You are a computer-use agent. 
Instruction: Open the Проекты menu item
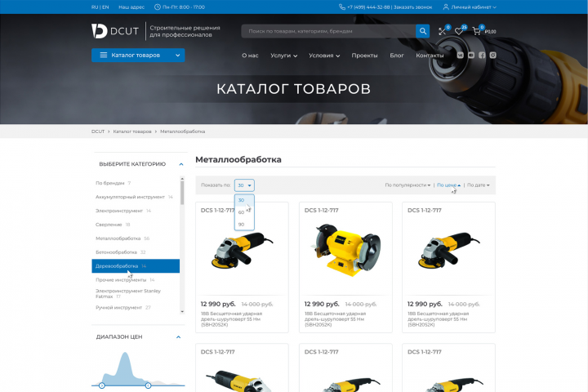[x=364, y=56]
